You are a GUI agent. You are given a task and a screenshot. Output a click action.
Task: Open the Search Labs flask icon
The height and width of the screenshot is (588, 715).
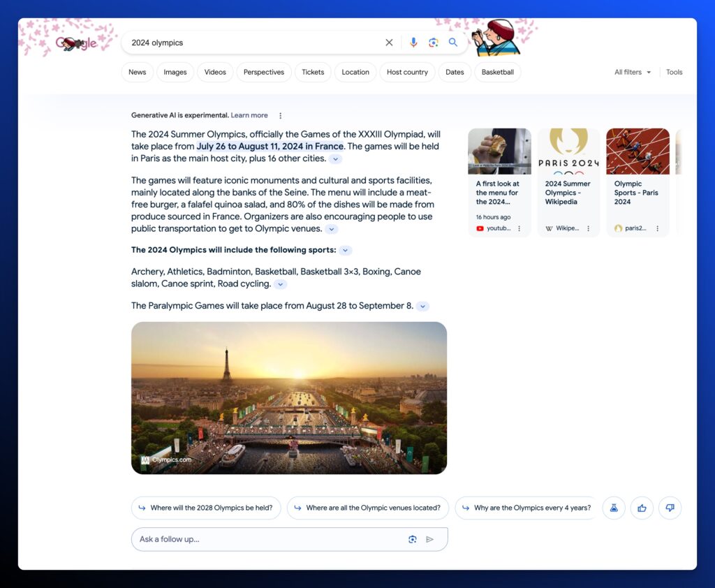(x=614, y=508)
